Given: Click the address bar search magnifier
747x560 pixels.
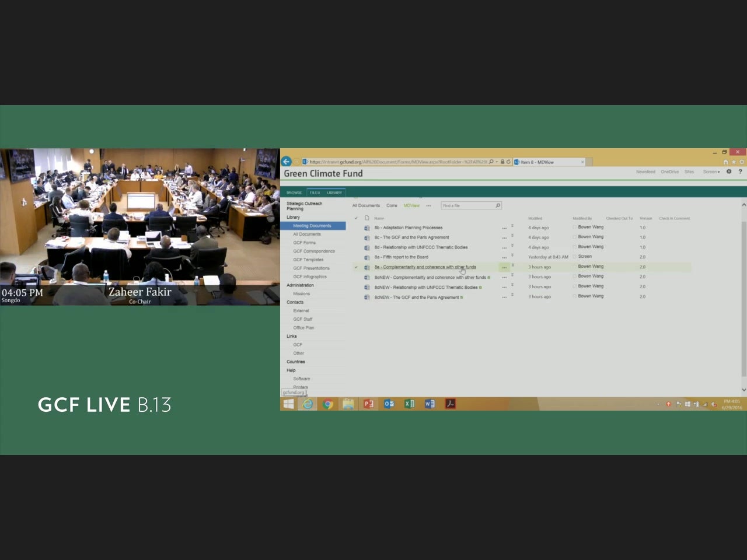Looking at the screenshot, I should point(491,162).
